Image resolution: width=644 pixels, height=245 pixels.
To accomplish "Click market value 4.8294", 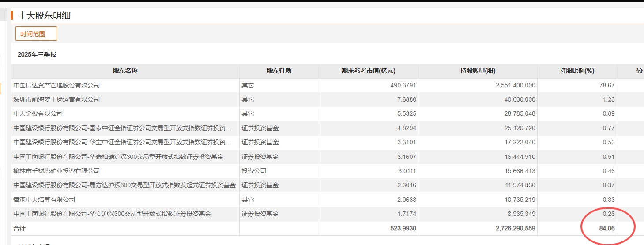I will tap(407, 128).
